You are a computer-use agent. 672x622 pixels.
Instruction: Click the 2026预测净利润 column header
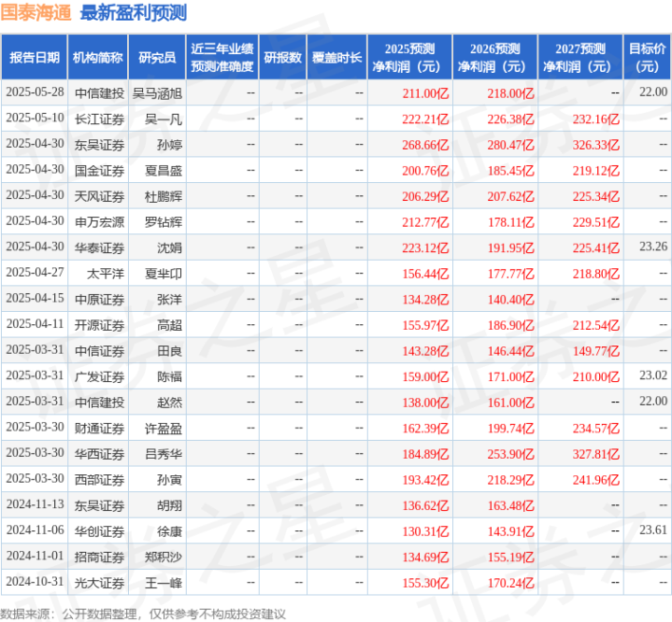click(x=495, y=57)
